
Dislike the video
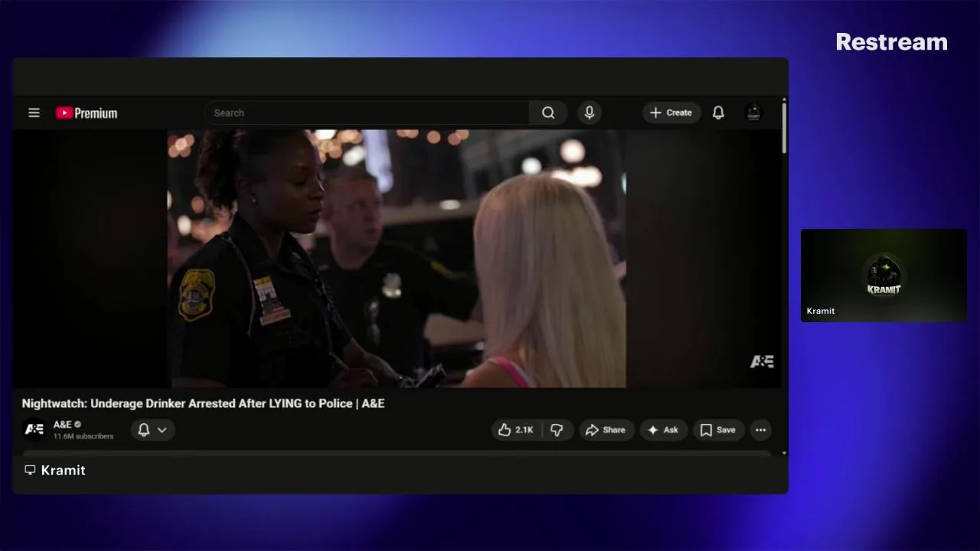pos(557,430)
